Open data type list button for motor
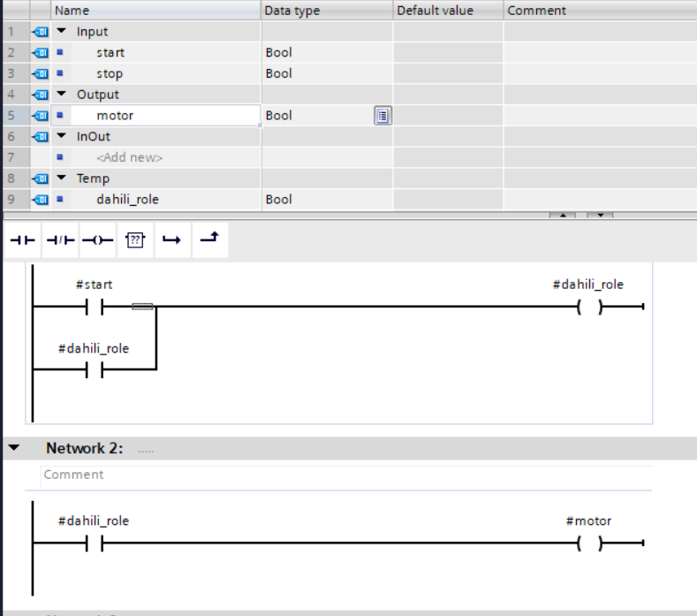 coord(383,116)
